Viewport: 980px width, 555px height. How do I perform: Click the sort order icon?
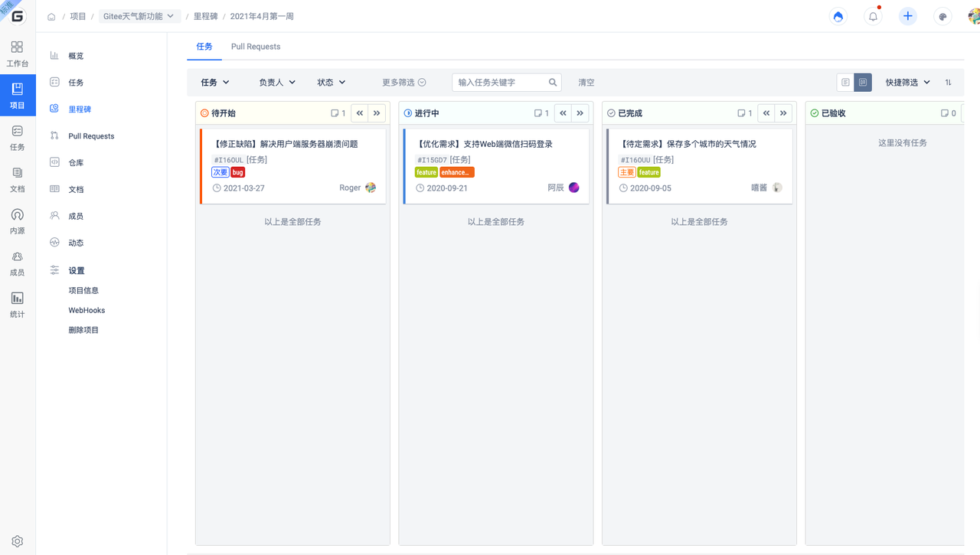click(x=948, y=82)
